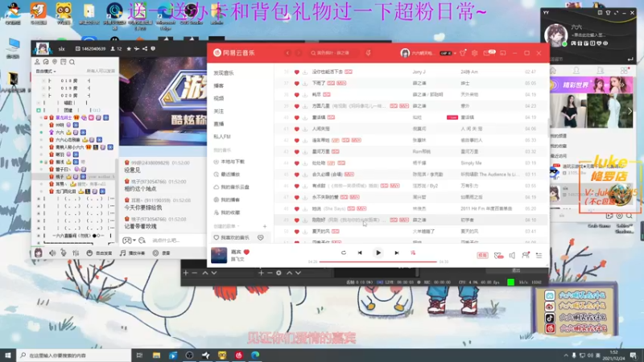Click the 精彩世界 banner in YY panel
This screenshot has width=644, height=362.
click(x=592, y=85)
